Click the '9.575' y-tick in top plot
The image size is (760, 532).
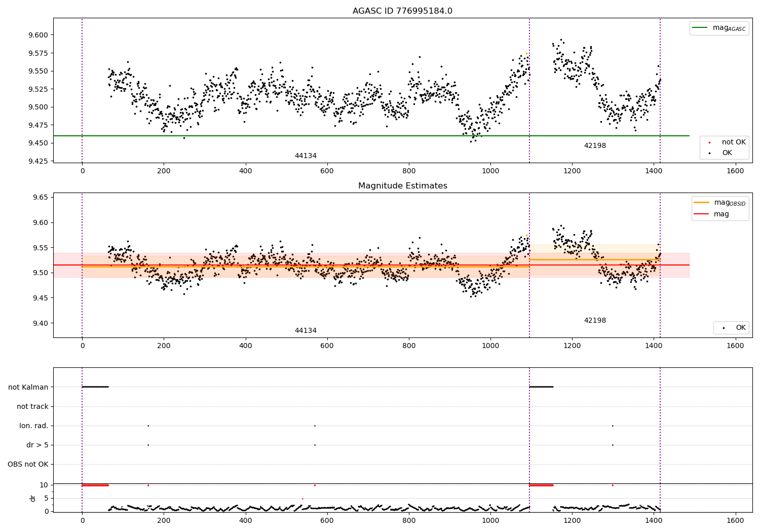39,53
